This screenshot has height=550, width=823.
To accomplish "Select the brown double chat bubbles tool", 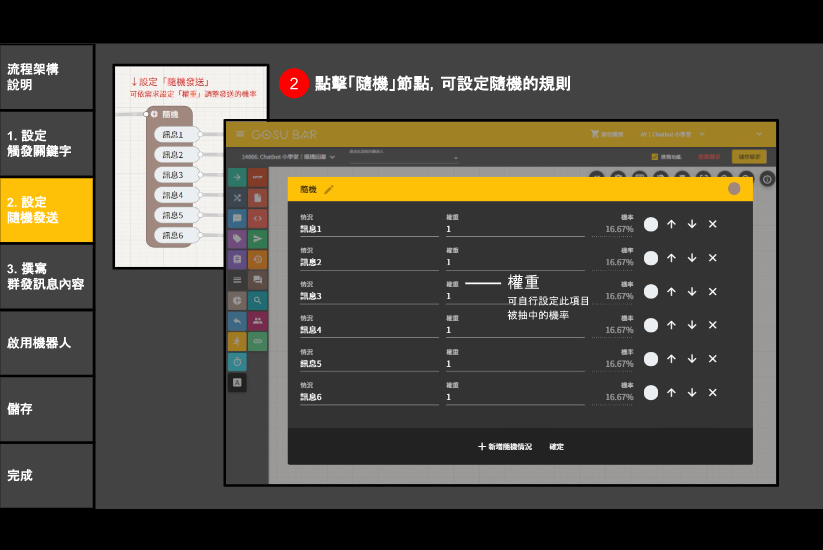I will (x=258, y=280).
